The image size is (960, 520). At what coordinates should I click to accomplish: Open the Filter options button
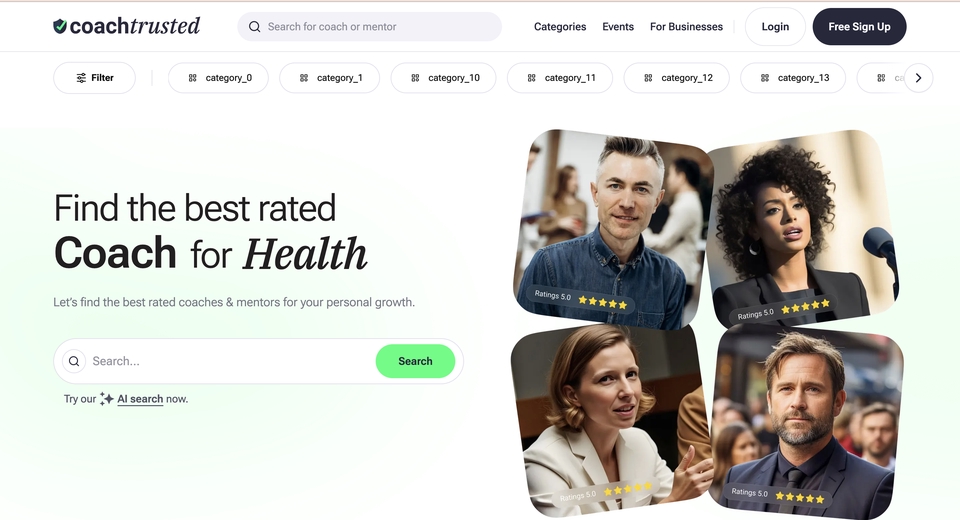(x=94, y=78)
